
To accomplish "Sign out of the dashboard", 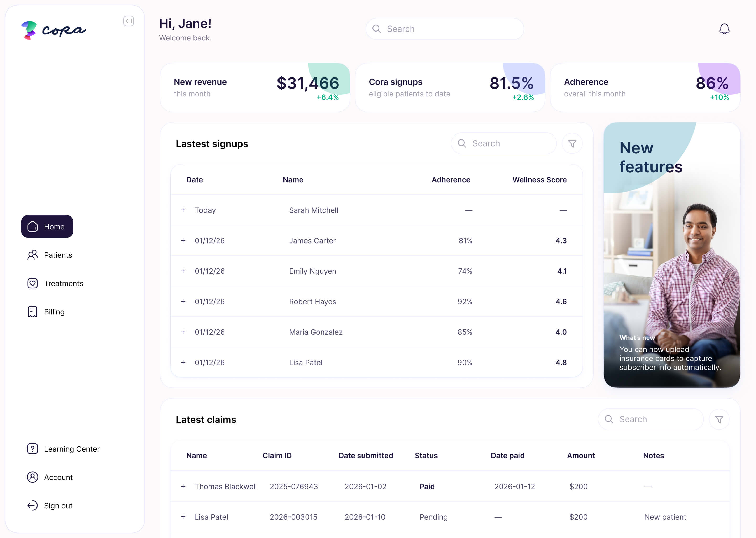I will point(58,505).
